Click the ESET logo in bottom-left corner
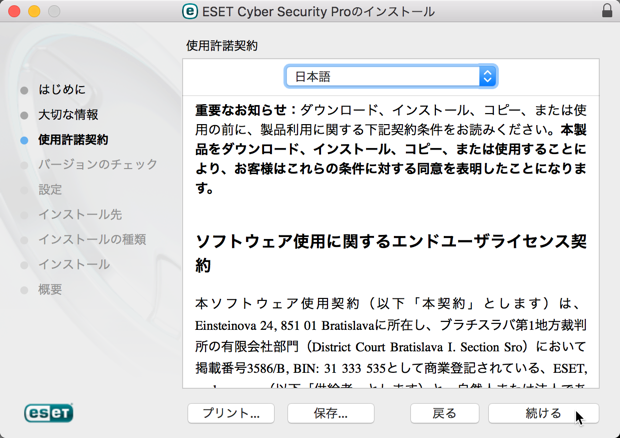This screenshot has width=620, height=438. tap(49, 413)
